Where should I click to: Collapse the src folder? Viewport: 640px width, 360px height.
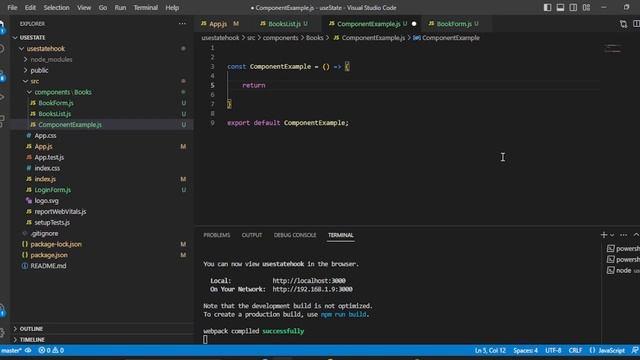coord(25,81)
